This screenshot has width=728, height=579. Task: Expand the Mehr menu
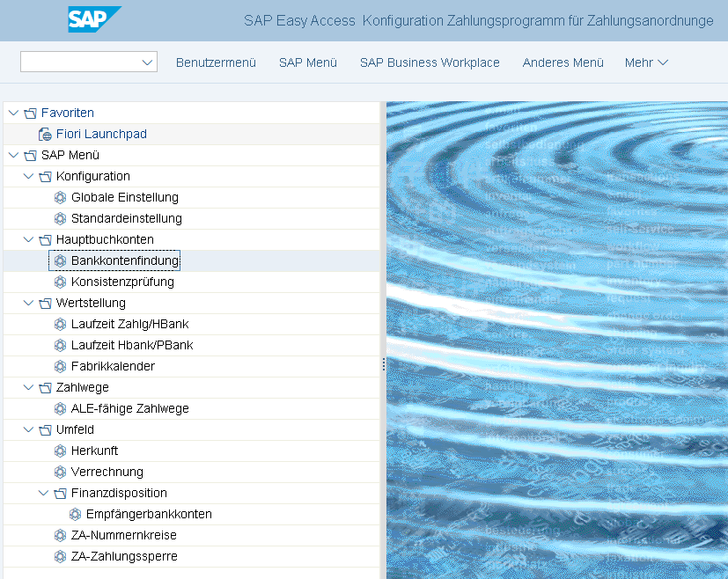point(646,62)
